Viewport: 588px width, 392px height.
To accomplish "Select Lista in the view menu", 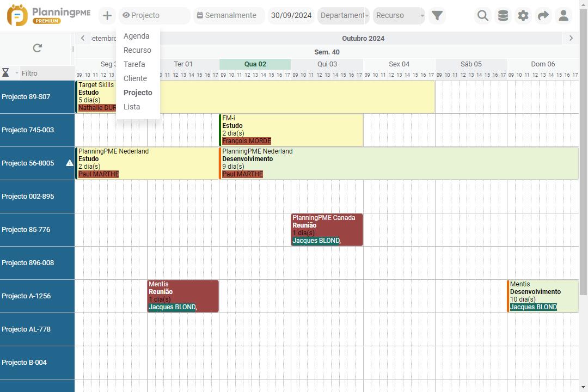I will coord(132,107).
